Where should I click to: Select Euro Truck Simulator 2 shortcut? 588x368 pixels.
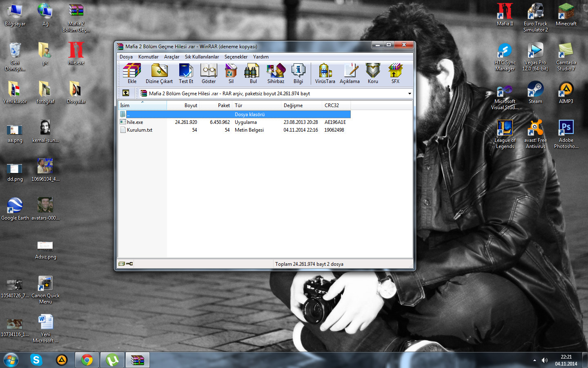click(x=535, y=18)
